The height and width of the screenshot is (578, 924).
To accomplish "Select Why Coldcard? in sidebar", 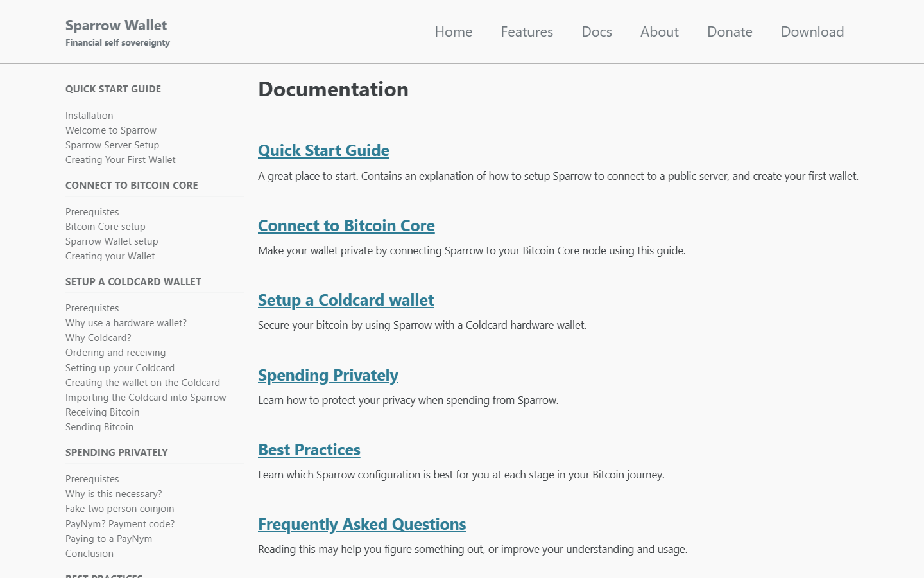I will (98, 338).
